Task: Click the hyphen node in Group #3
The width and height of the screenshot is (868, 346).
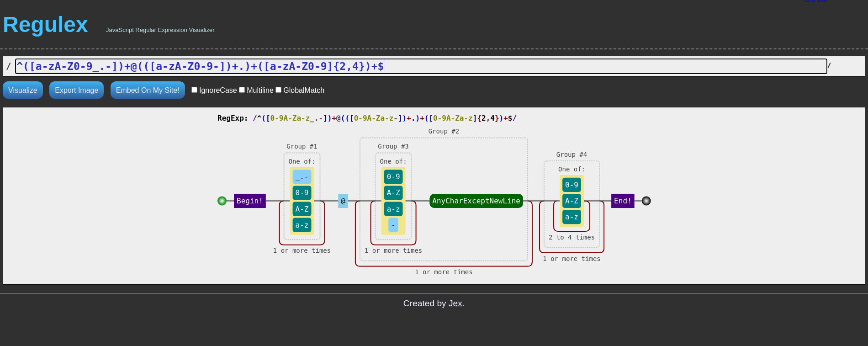Action: (393, 225)
